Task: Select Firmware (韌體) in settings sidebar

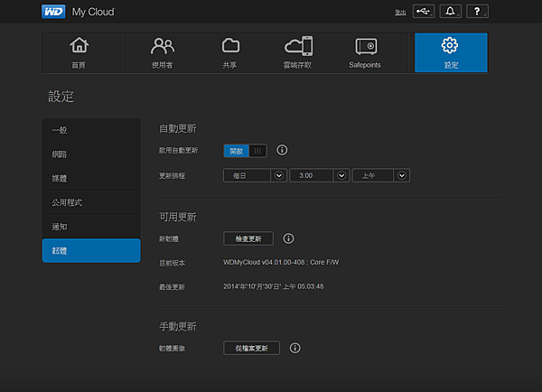Action: tap(91, 250)
